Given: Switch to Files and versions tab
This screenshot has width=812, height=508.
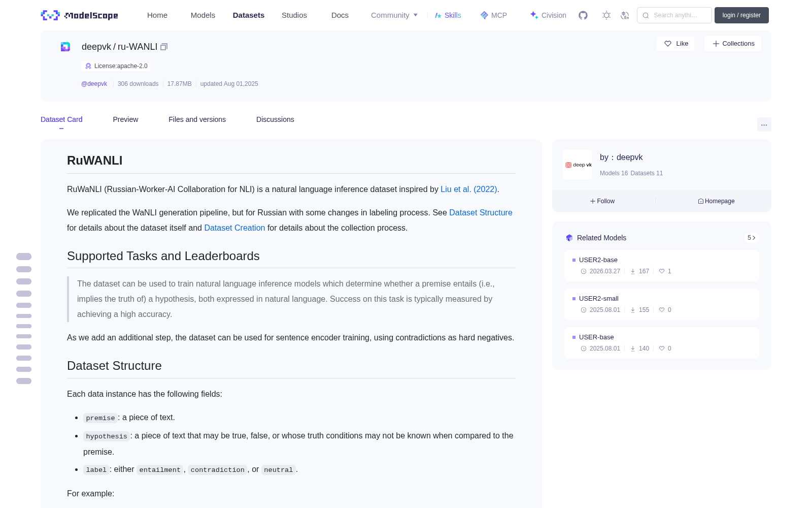Looking at the screenshot, I should pos(197,119).
